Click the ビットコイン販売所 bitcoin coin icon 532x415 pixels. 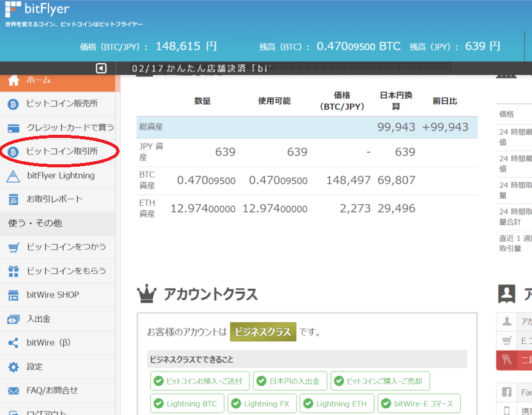[13, 104]
